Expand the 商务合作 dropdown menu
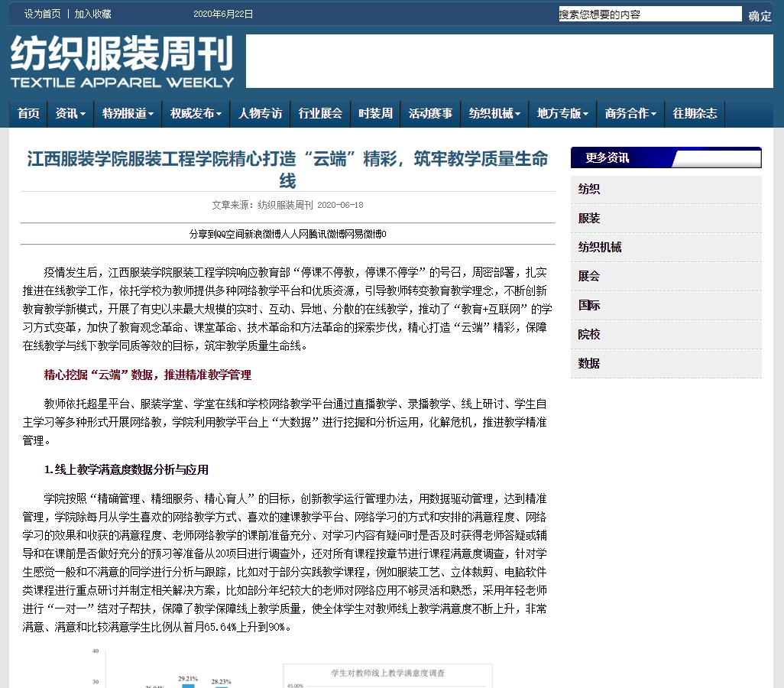This screenshot has width=784, height=688. [630, 114]
